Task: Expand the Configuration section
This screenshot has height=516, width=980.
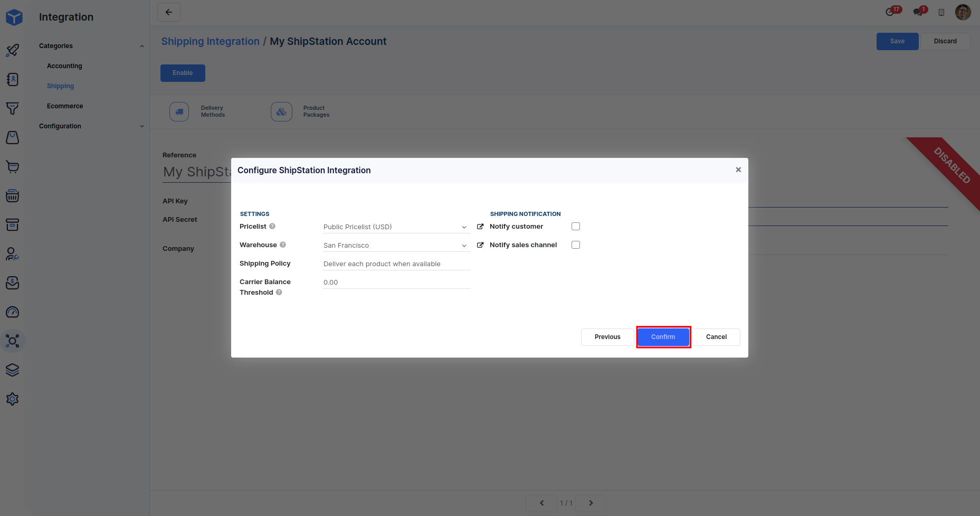Action: [x=141, y=126]
